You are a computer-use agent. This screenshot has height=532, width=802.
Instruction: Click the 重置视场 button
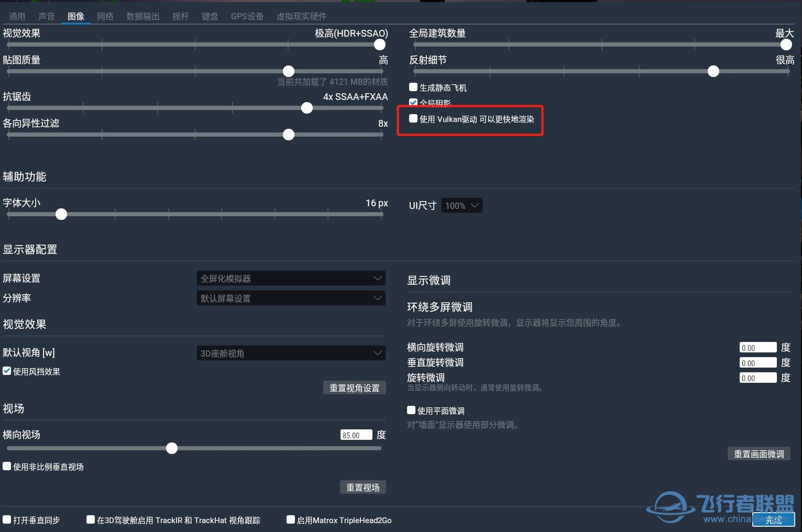(x=363, y=487)
